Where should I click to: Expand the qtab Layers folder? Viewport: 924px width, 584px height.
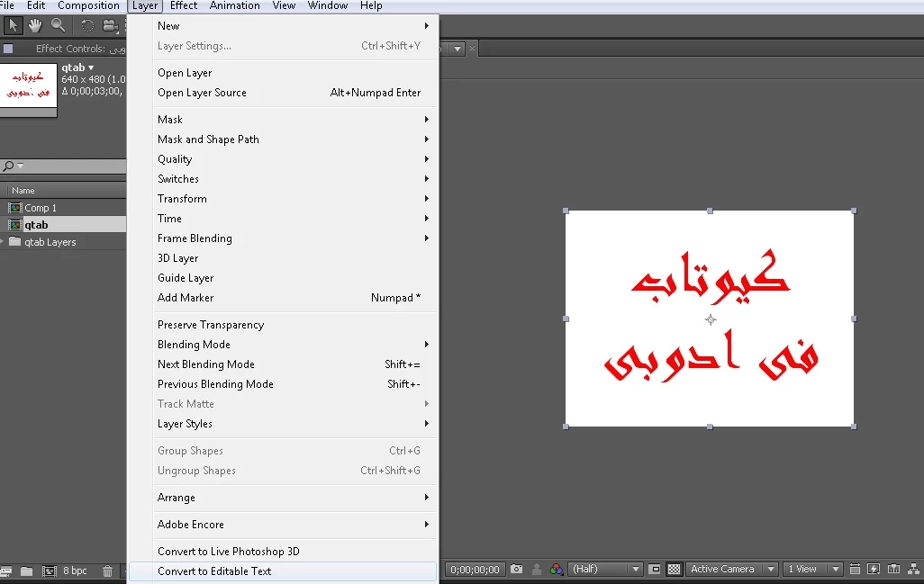[x=3, y=242]
